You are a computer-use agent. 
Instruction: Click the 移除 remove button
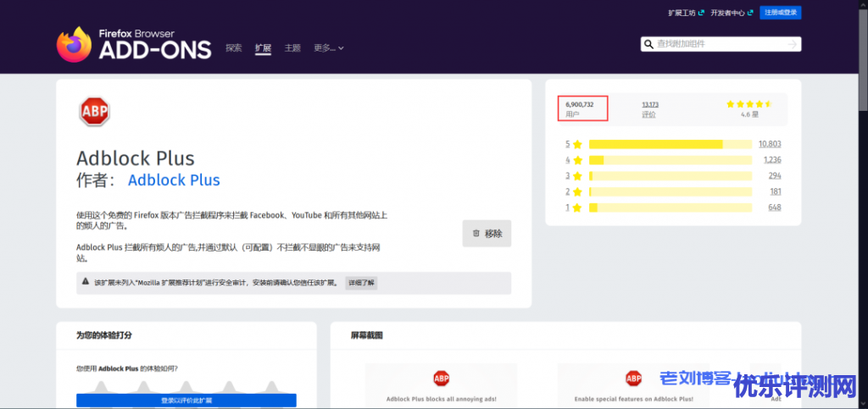click(487, 233)
